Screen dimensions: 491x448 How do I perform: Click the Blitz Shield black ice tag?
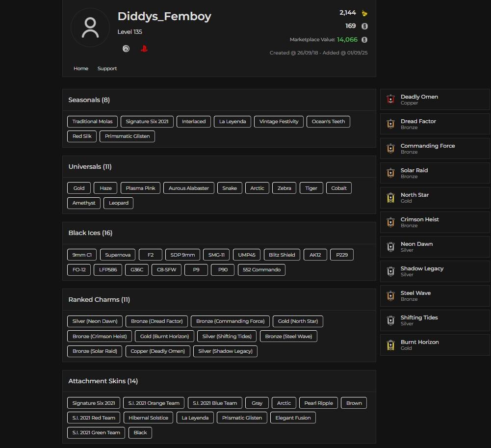[282, 255]
